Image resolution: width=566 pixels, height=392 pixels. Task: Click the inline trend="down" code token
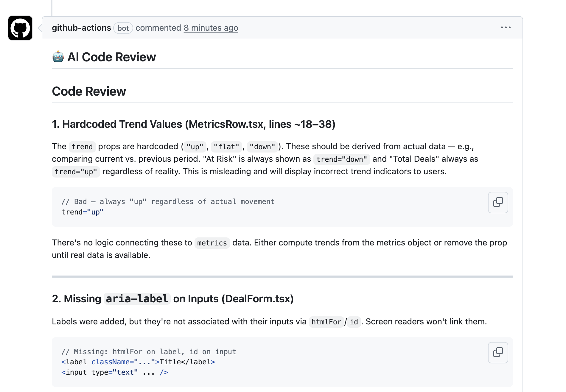coord(341,159)
